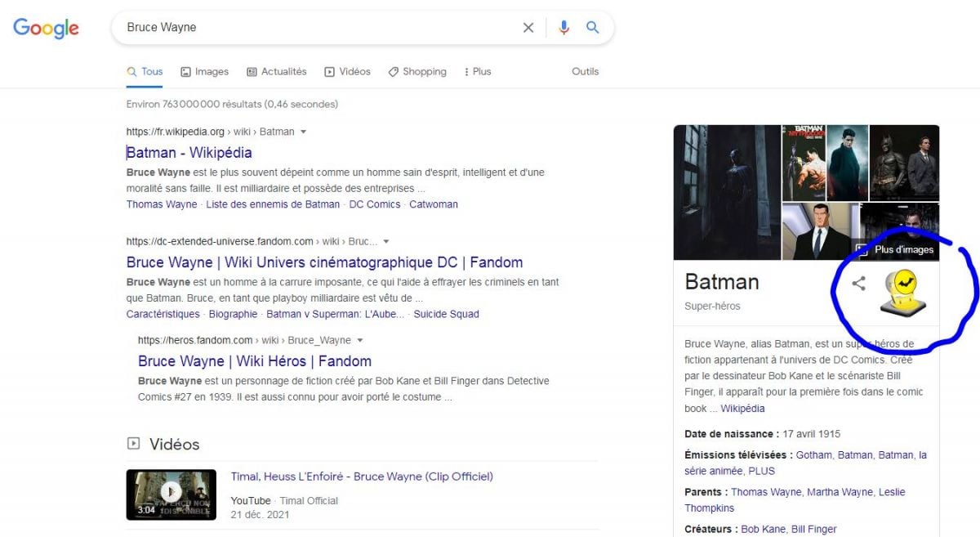
Task: Open Bill Finger link under Créateurs
Action: click(814, 530)
